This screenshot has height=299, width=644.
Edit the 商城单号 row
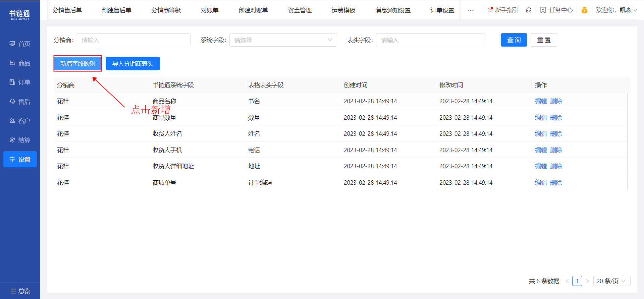[541, 183]
